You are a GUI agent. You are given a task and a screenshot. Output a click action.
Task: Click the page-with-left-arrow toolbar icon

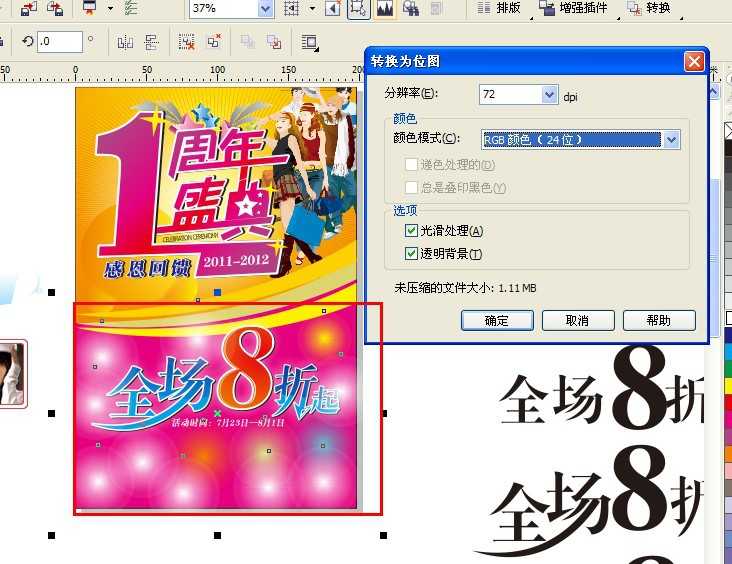pyautogui.click(x=333, y=8)
